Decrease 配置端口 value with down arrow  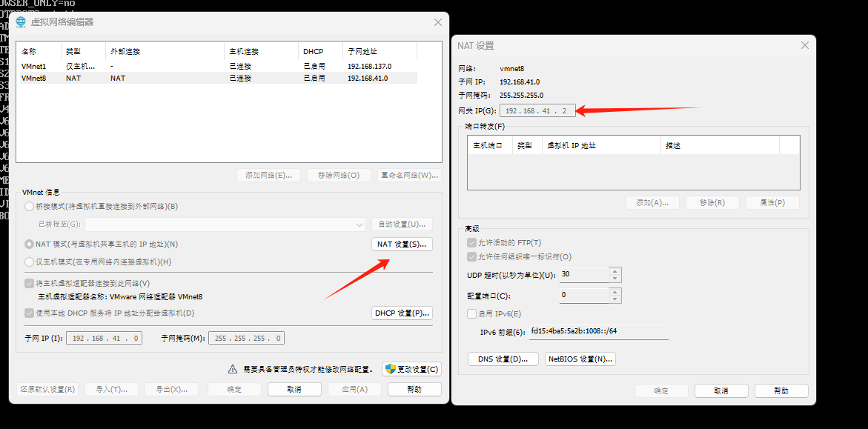coord(615,299)
